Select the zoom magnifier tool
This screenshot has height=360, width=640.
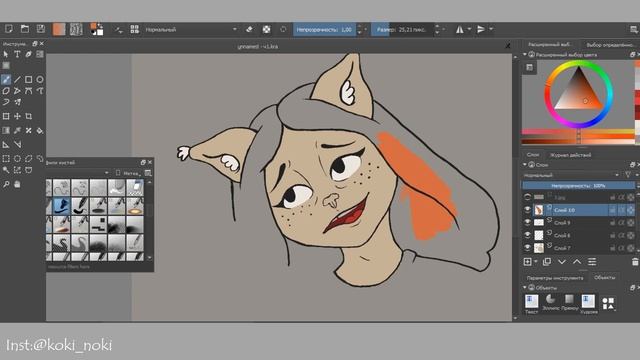pyautogui.click(x=6, y=184)
